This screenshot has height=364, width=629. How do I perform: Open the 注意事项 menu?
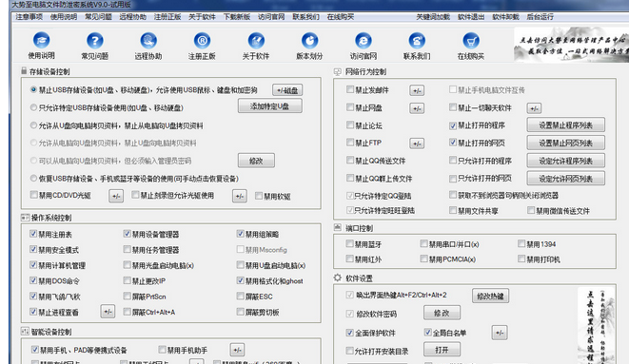(x=29, y=17)
